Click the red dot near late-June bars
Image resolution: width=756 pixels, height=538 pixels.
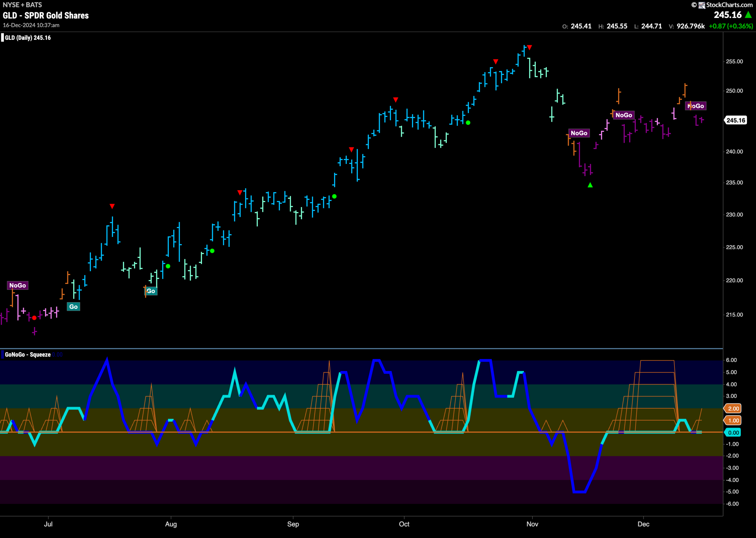click(34, 318)
